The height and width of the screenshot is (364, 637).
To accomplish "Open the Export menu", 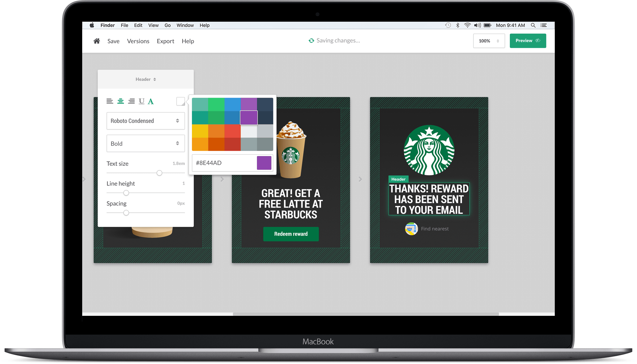I will tap(165, 41).
